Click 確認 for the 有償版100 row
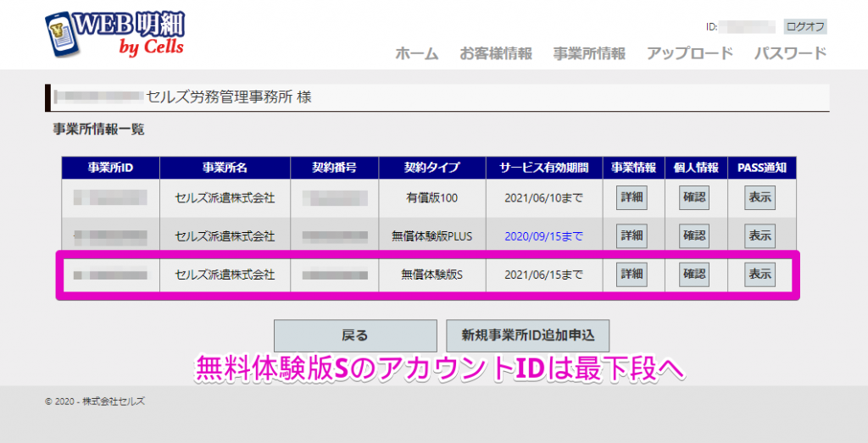This screenshot has height=443, width=868. click(x=694, y=197)
